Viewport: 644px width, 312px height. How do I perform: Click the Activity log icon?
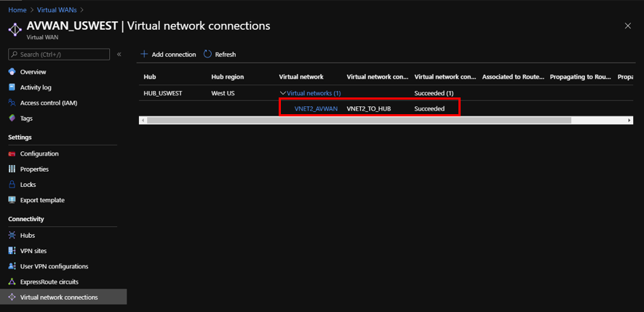12,87
